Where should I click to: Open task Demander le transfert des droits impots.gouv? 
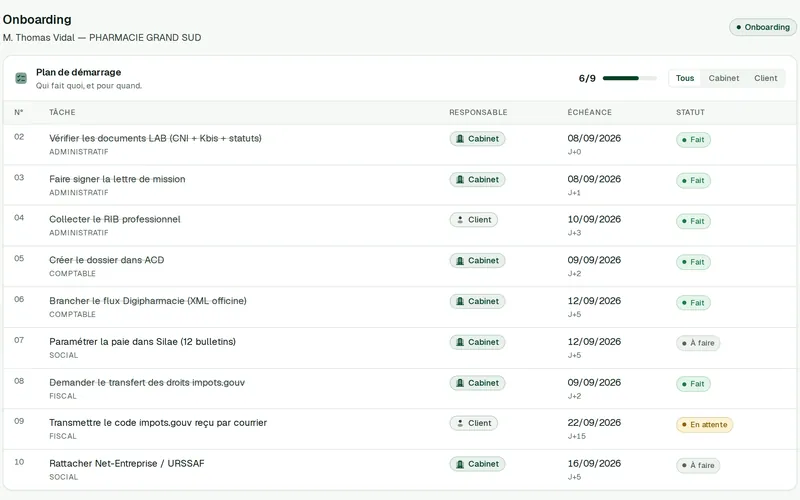[x=147, y=383]
